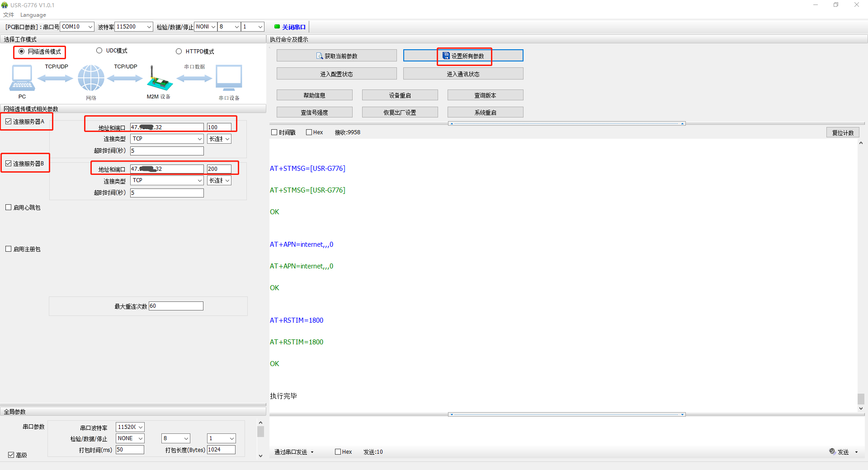Screen dimensions: 868x470
Task: Click the green close serial port icon
Action: 277,27
